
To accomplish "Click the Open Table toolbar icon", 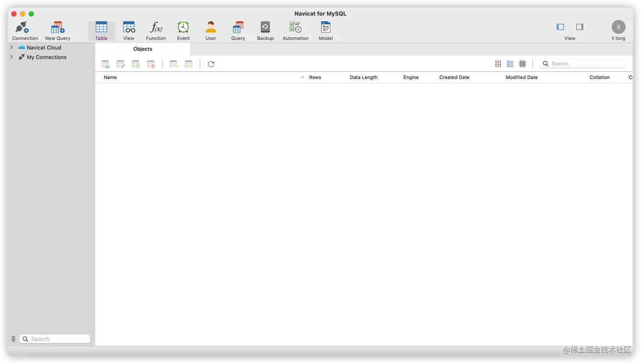I will coord(106,64).
